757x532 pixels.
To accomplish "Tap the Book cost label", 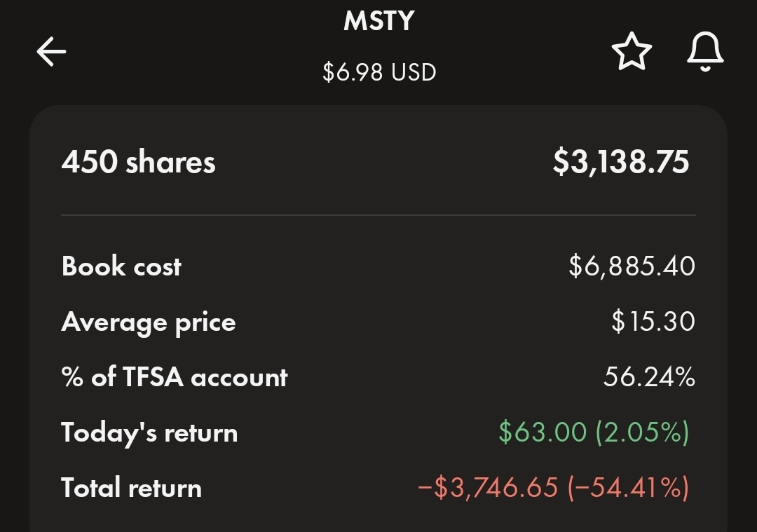I will pos(121,266).
